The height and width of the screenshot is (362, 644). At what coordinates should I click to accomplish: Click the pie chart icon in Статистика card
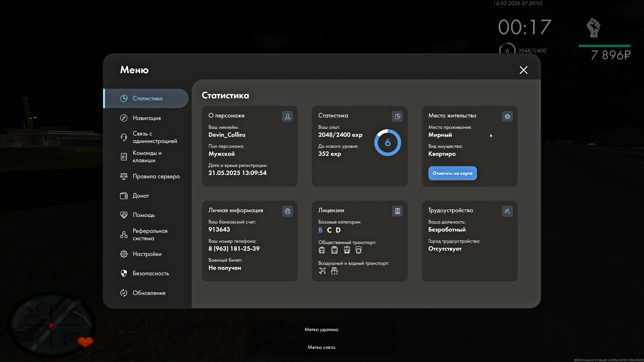(x=397, y=116)
